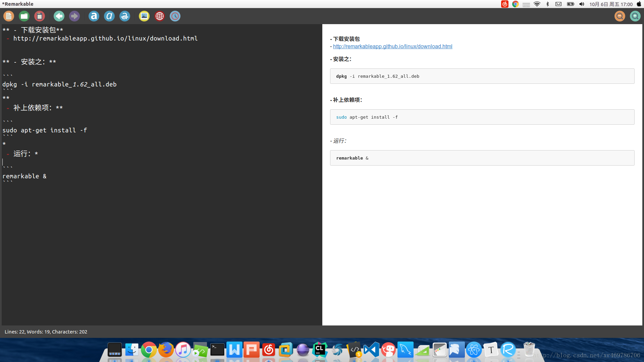644x362 pixels.
Task: Insert a timestamp with the clock icon
Action: (175, 16)
